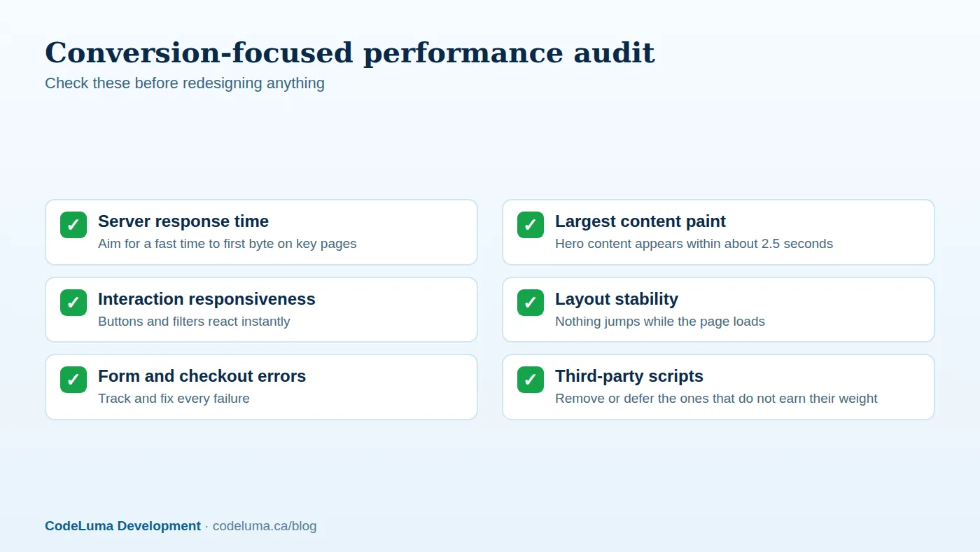Click the green checkmark beside Largest content paint
The image size is (980, 552).
tap(531, 225)
